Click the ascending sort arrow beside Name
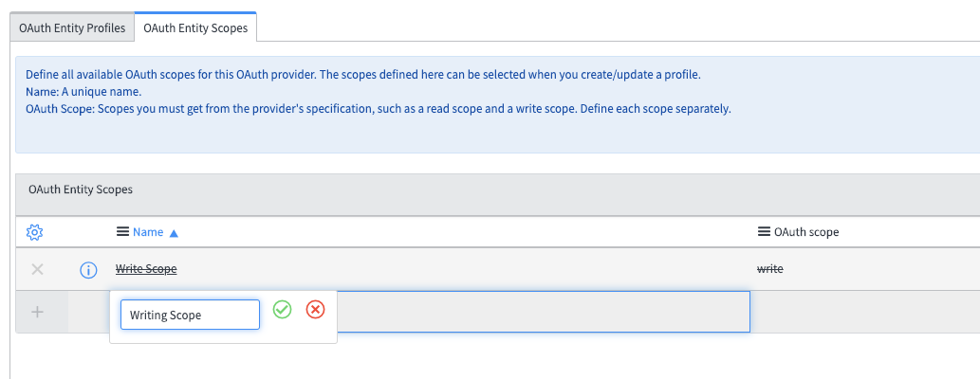980x379 pixels. 174,232
